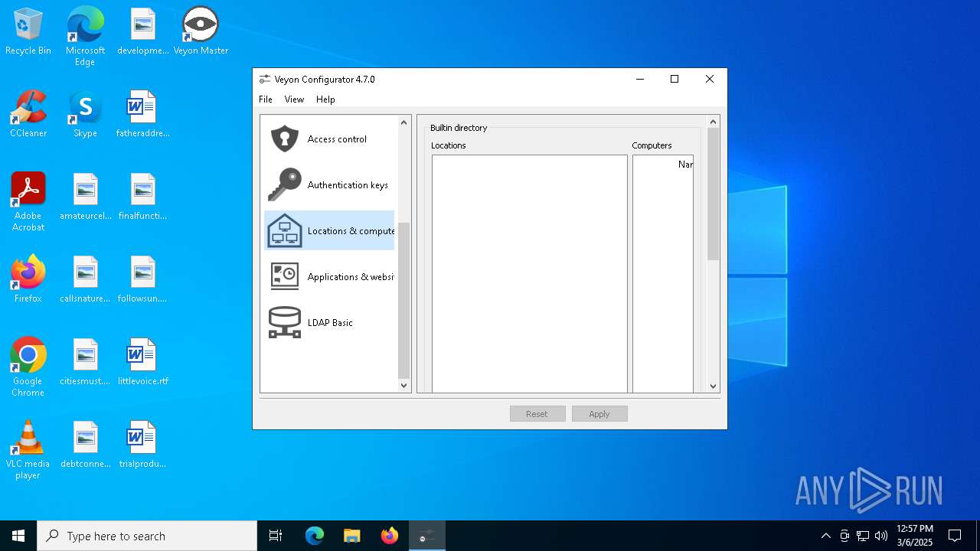
Task: Click the settings panel scroll-down arrow
Action: (714, 386)
